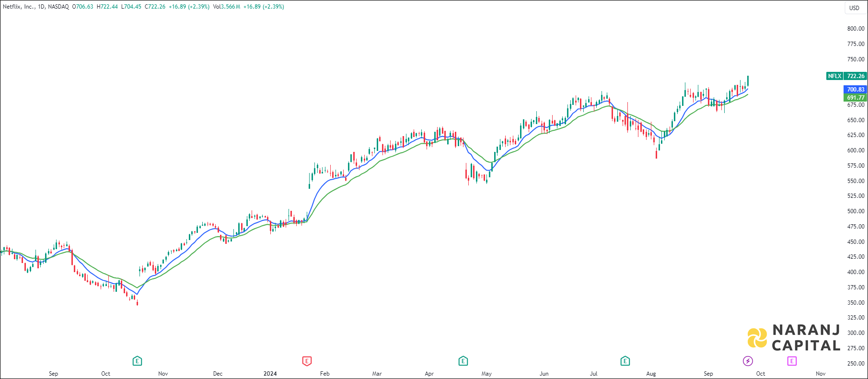Open the green earnings marker in April

tap(463, 361)
